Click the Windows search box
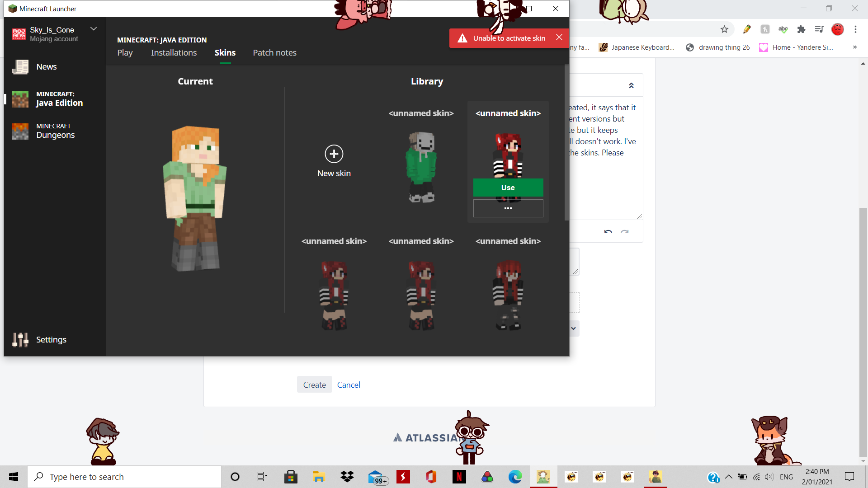 [124, 477]
